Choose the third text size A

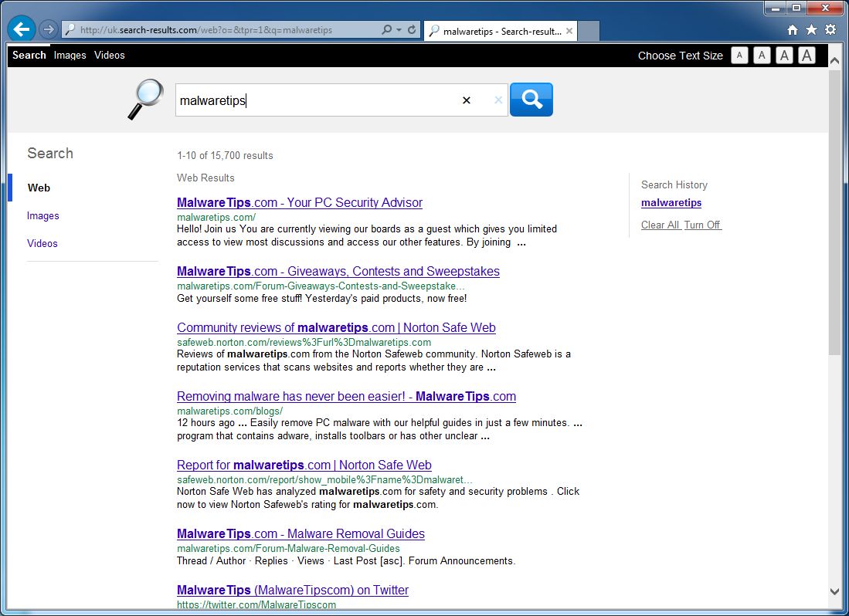point(784,55)
